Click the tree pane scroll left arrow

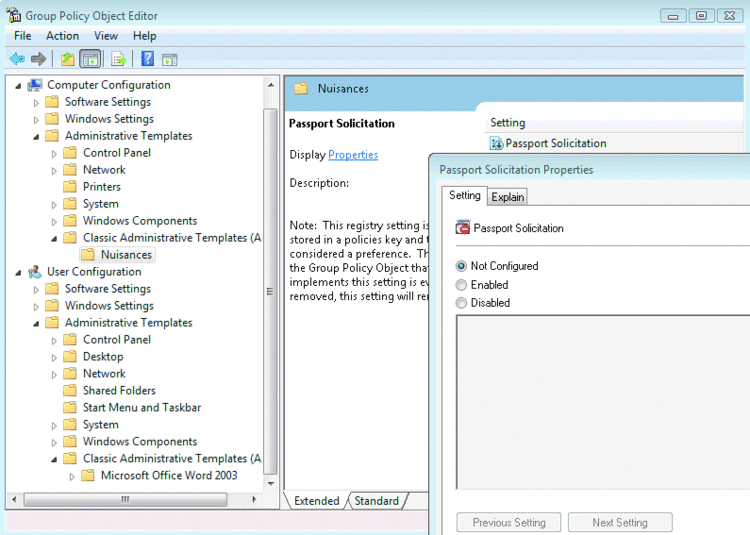pos(14,499)
